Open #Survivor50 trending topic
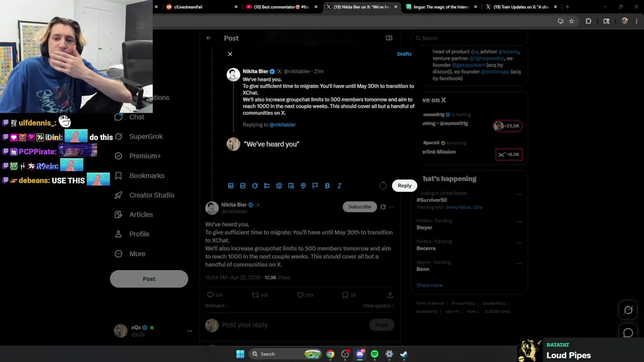The image size is (644, 362). [x=432, y=200]
